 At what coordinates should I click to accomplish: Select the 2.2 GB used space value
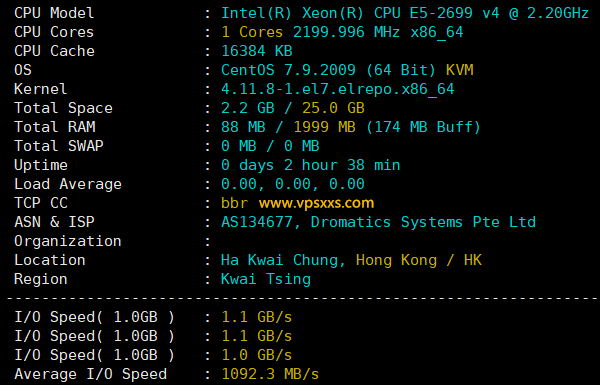(x=248, y=108)
